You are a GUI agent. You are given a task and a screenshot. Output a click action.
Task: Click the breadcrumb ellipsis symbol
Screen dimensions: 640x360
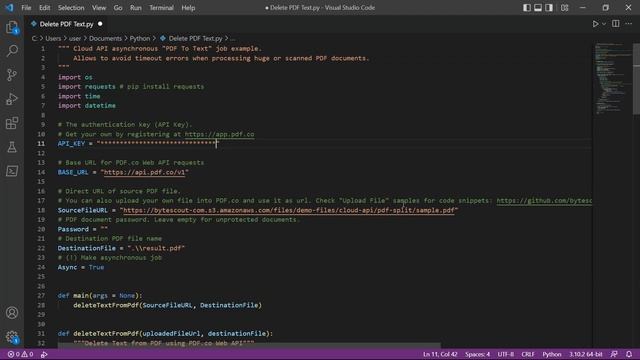(x=233, y=38)
